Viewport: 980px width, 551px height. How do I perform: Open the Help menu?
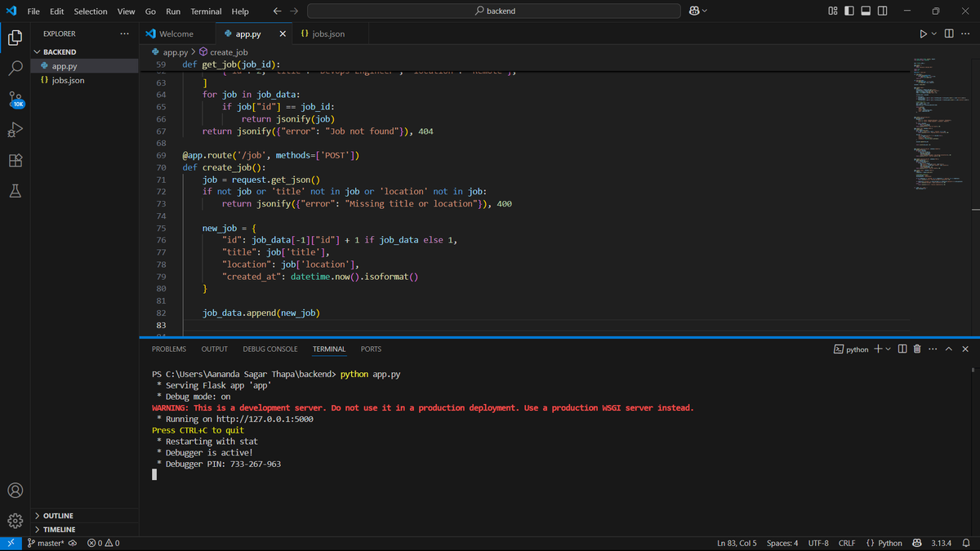click(x=240, y=11)
